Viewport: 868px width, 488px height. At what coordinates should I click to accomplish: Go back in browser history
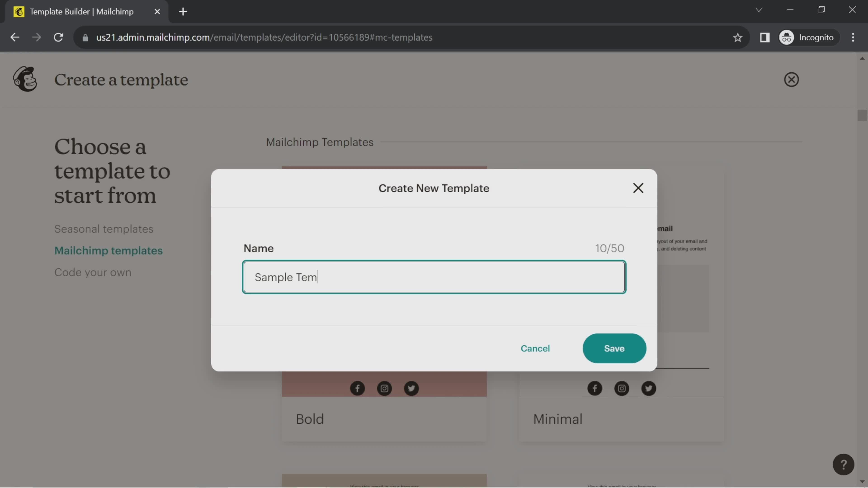15,37
